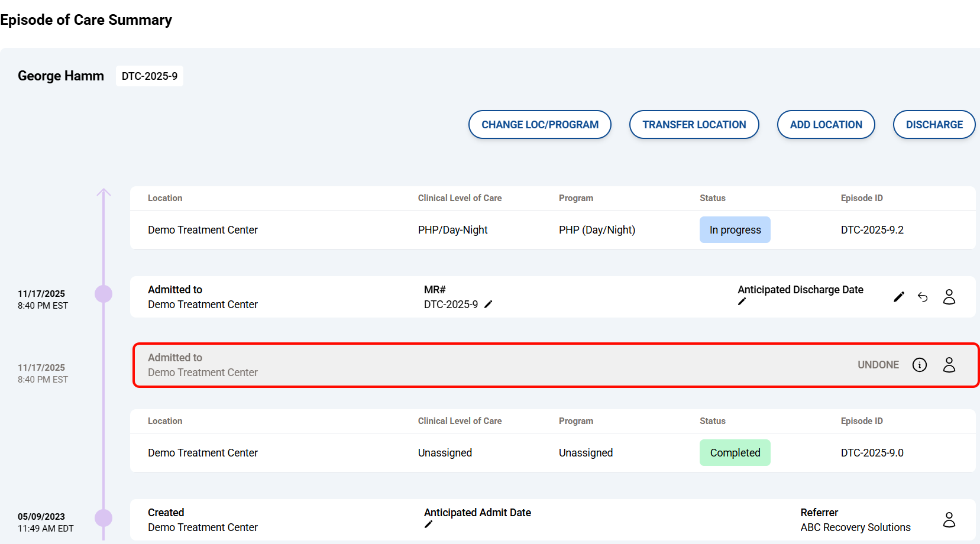Edit the Anticipated Admit Date pencil icon
Viewport: 980px width, 544px height.
429,524
